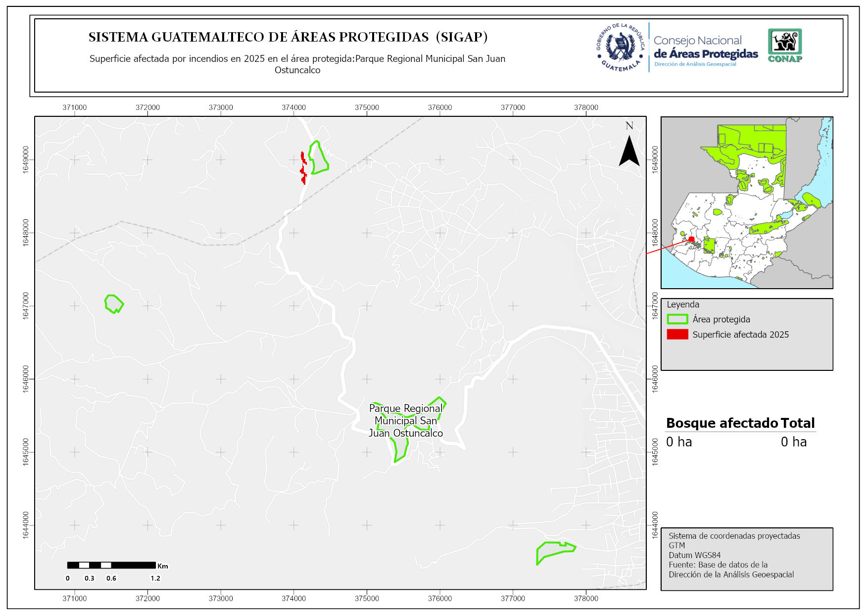Click the Government of Guatemala coat of arms
This screenshot has height=614, width=868.
point(620,48)
